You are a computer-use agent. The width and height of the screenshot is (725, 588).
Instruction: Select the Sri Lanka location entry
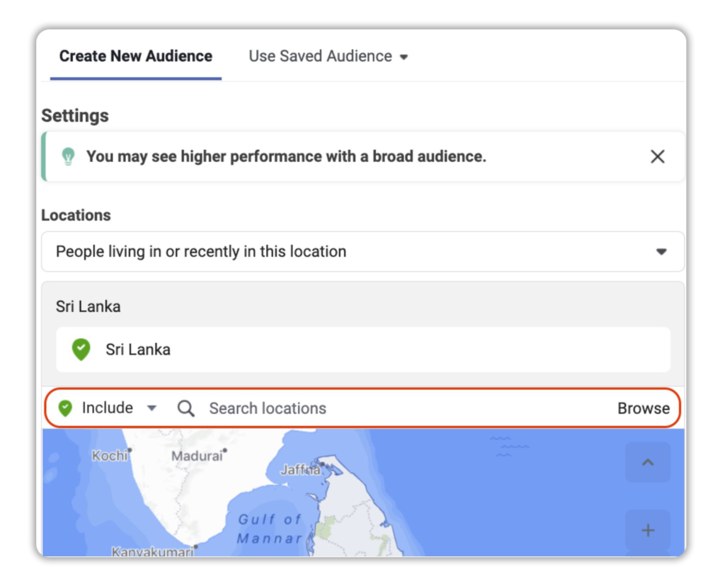pyautogui.click(x=363, y=350)
